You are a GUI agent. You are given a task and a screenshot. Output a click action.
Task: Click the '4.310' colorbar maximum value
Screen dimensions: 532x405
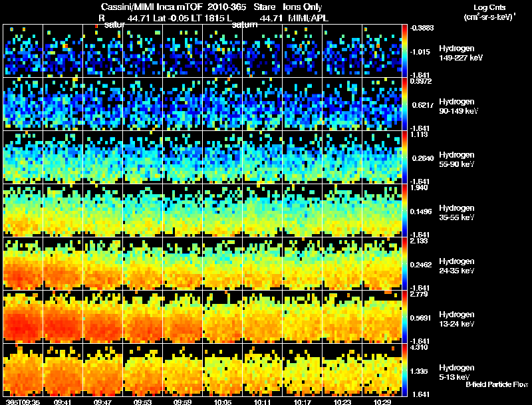pyautogui.click(x=419, y=347)
